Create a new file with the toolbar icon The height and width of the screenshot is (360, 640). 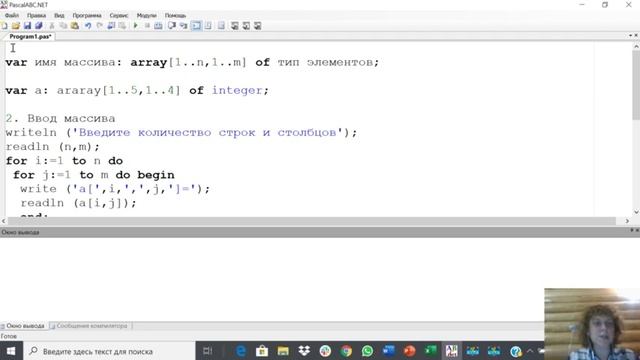tap(4, 26)
